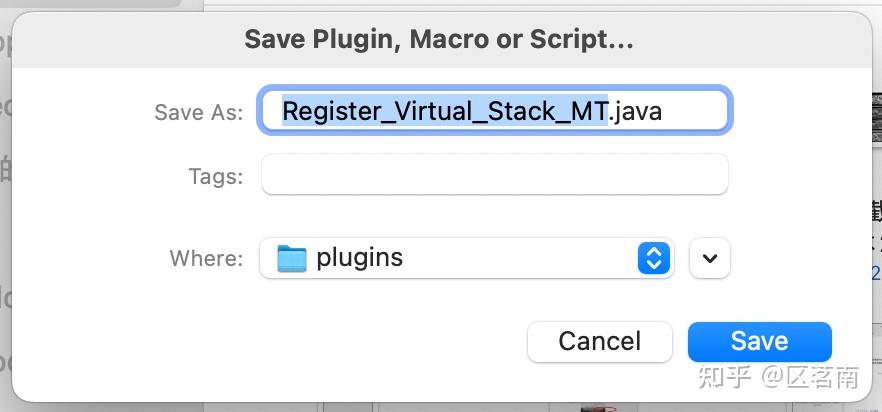
Task: Click the "Save As:" label
Action: tap(198, 112)
